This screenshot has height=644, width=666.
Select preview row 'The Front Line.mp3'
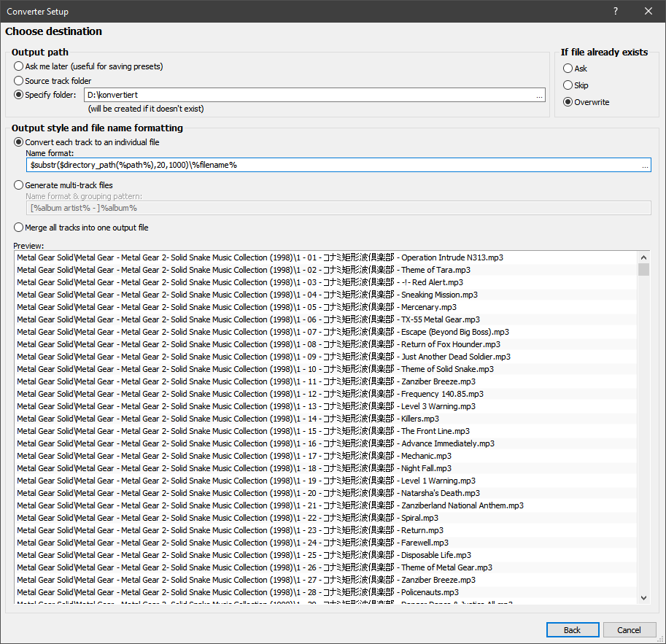pos(326,431)
